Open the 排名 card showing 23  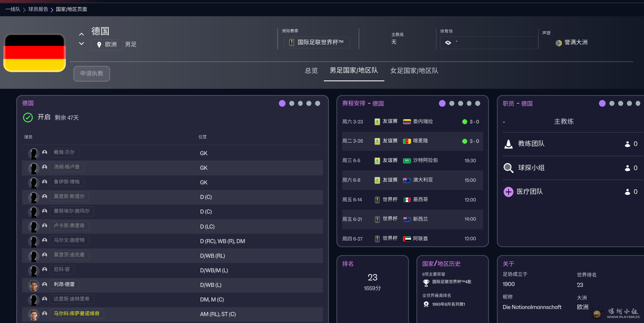373,289
